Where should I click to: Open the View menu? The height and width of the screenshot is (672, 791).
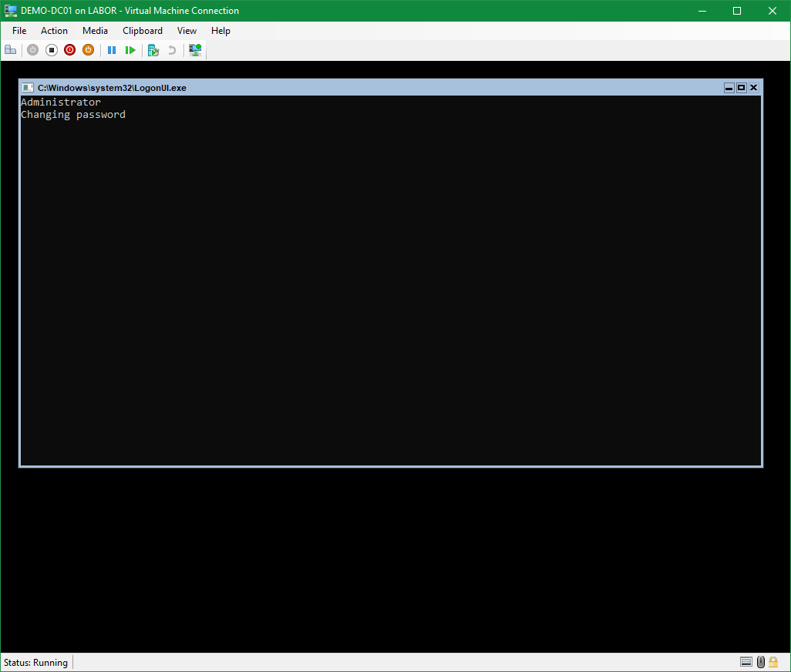click(x=187, y=31)
